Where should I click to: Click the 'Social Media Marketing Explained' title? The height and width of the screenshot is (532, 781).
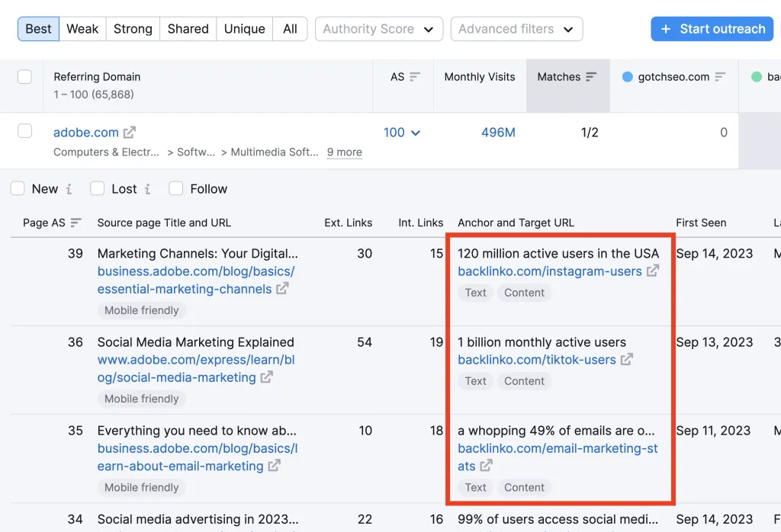pyautogui.click(x=196, y=342)
